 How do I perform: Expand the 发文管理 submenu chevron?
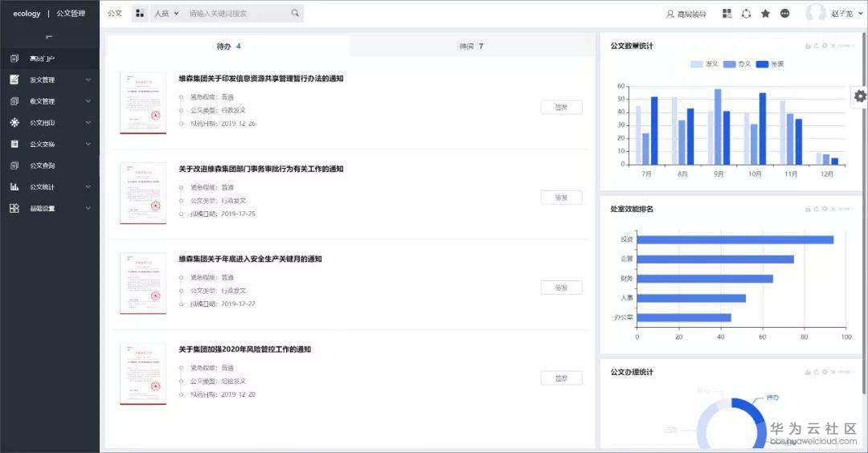(88, 80)
